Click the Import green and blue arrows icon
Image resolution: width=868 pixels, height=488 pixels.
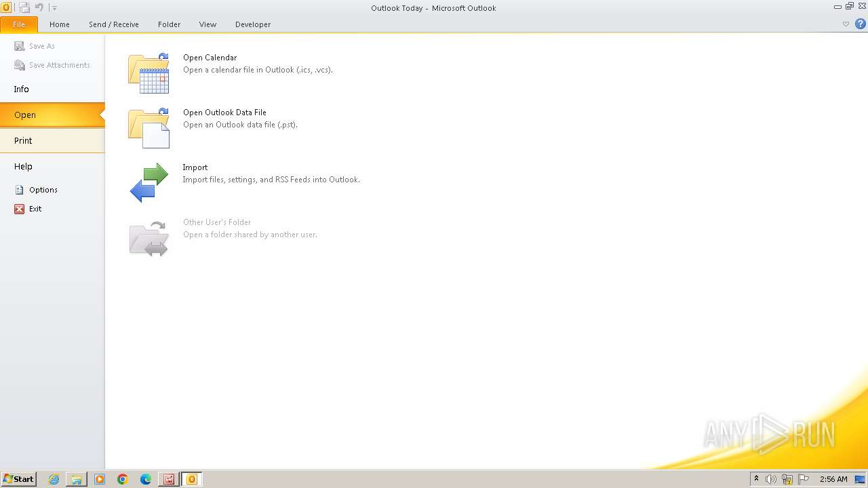tap(149, 183)
